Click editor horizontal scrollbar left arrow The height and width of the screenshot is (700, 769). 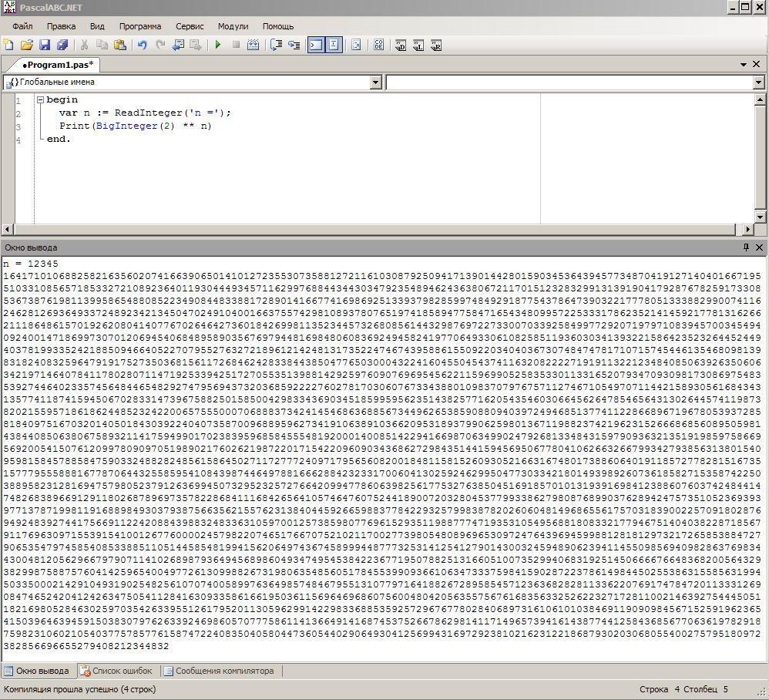point(8,229)
